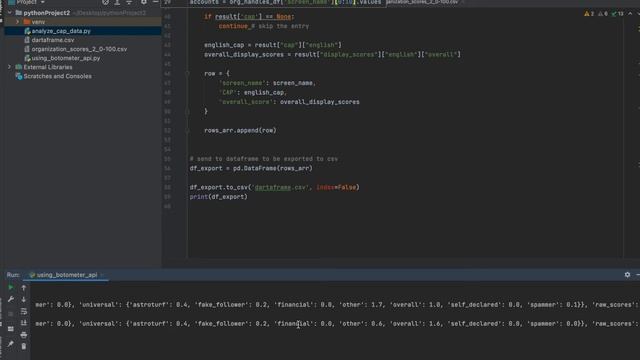
Task: Click the 'continue' keyword in editor
Action: [x=233, y=26]
